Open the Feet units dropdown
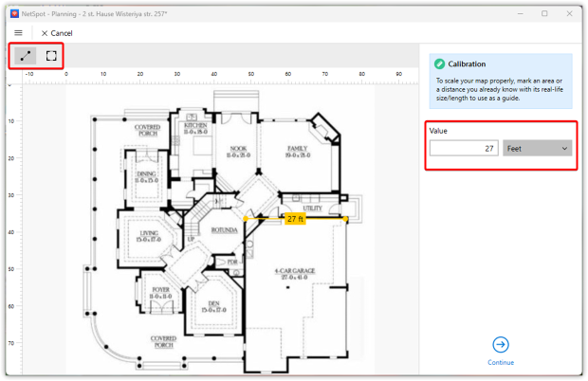This screenshot has height=381, width=588. tap(537, 149)
